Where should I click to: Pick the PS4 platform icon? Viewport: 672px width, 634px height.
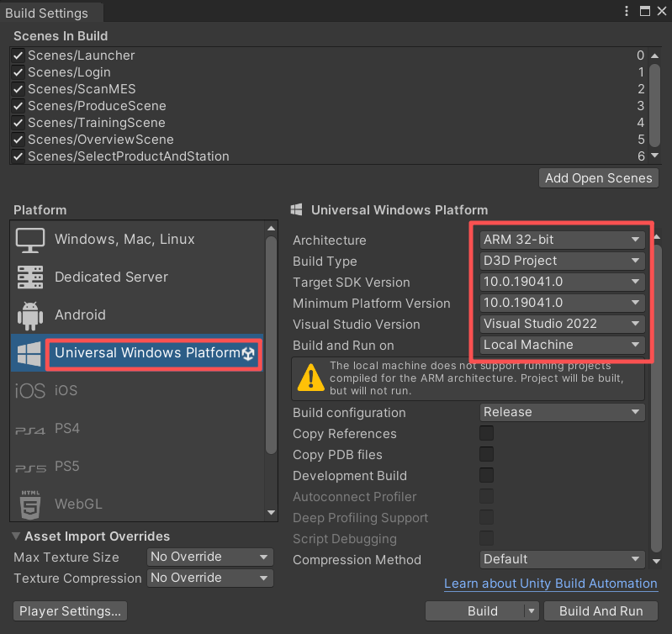point(30,430)
